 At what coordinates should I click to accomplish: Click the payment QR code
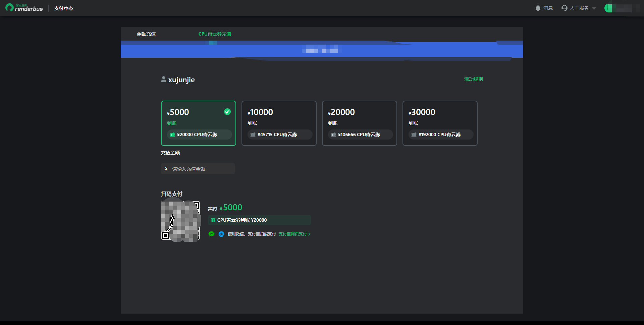(181, 220)
